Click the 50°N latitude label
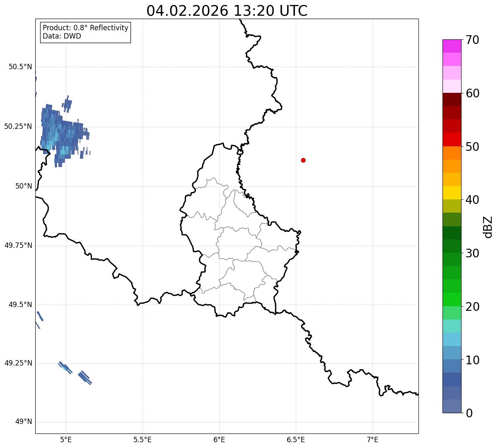Viewport: 498px width, 448px height. point(24,186)
